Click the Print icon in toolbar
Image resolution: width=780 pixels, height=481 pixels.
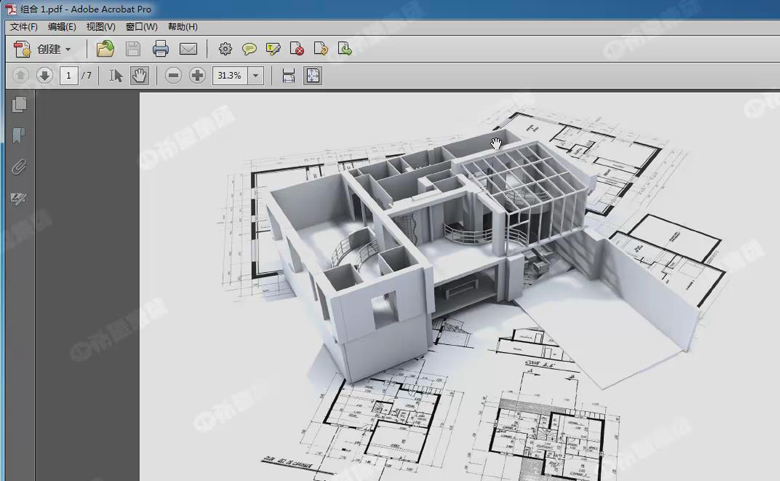click(160, 49)
